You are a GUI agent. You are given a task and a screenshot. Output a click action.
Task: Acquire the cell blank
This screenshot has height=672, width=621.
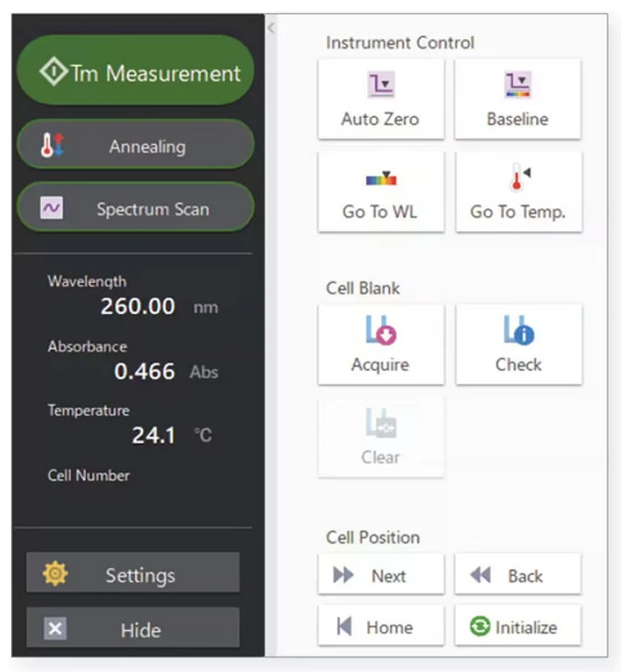tap(380, 343)
